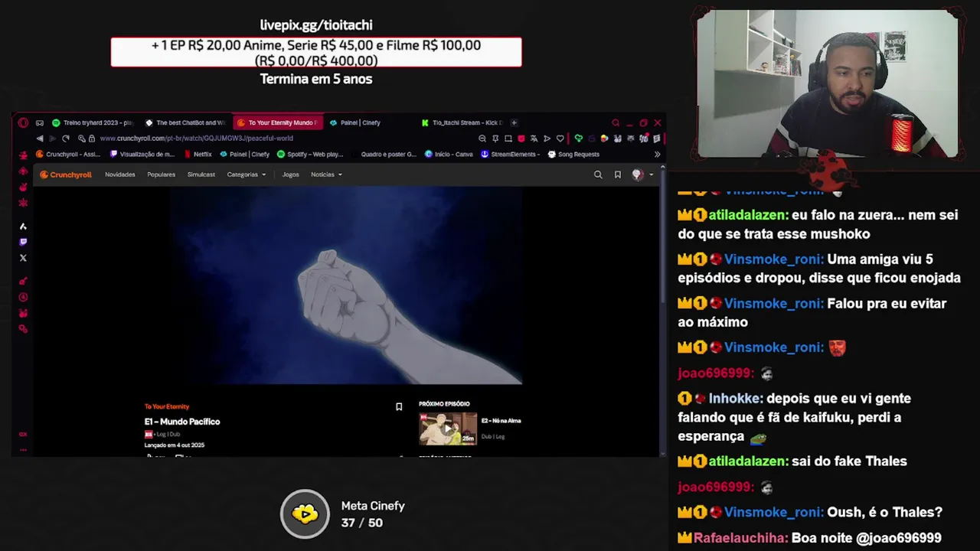Click the browser page vertical scrollbar
Image resolution: width=980 pixels, height=551 pixels.
coord(663,237)
